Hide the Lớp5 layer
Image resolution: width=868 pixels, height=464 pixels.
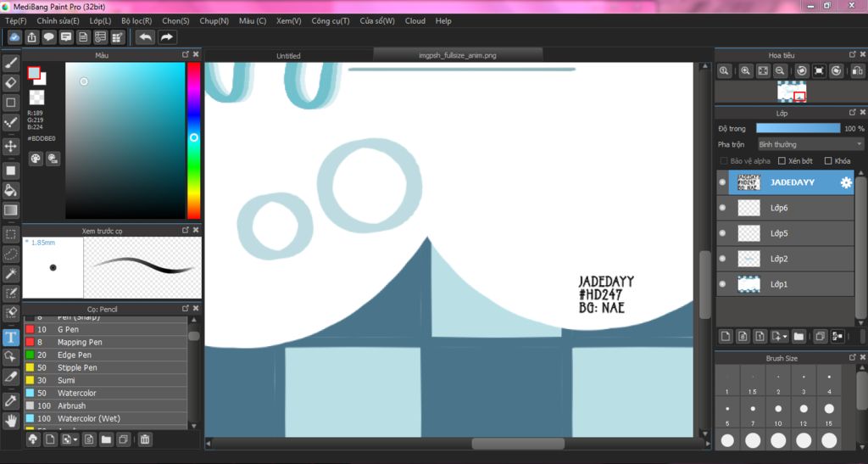[x=722, y=233]
